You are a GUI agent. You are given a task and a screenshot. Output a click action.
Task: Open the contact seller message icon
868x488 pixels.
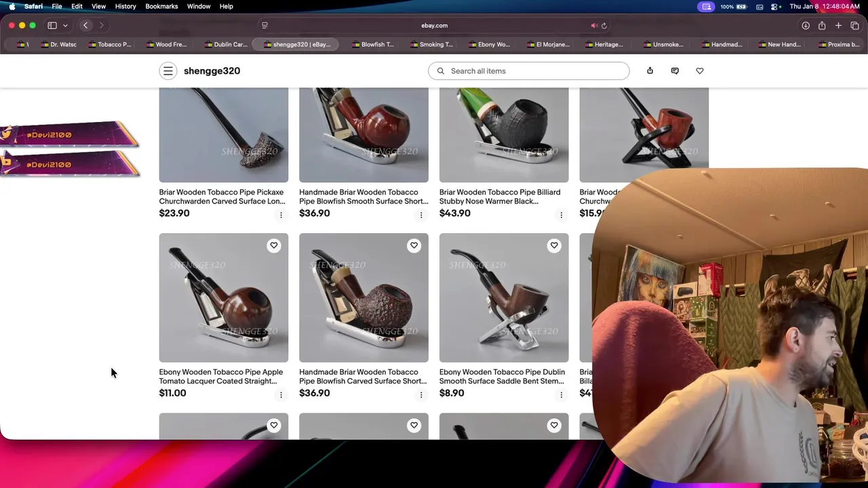675,70
